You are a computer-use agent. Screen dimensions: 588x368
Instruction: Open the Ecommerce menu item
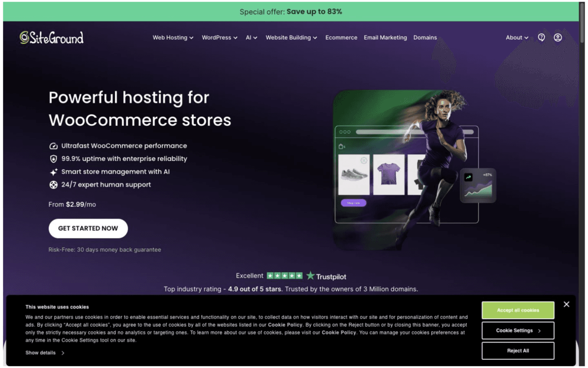341,38
